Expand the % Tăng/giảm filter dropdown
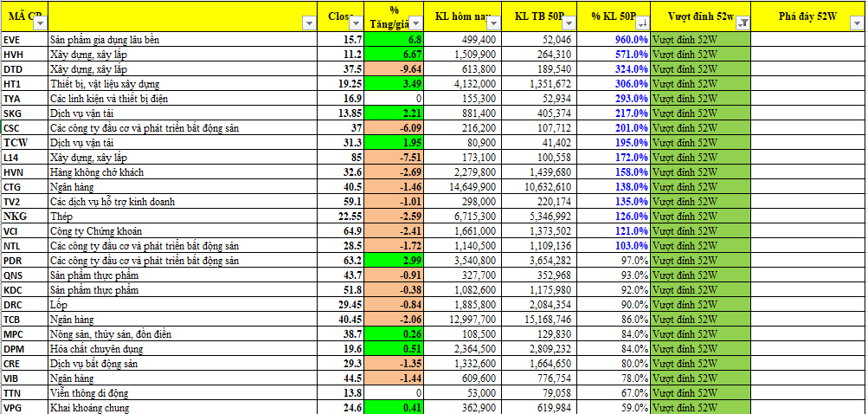This screenshot has height=414, width=868. tap(415, 24)
